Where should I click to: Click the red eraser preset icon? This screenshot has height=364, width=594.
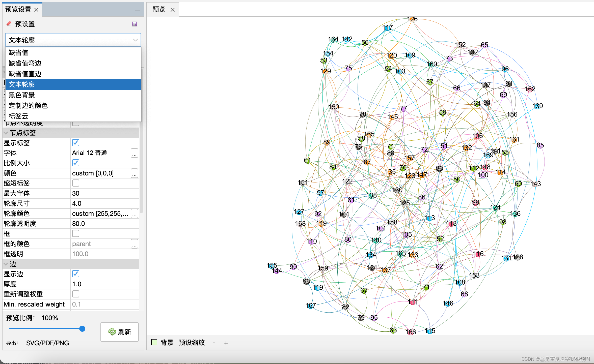[9, 24]
